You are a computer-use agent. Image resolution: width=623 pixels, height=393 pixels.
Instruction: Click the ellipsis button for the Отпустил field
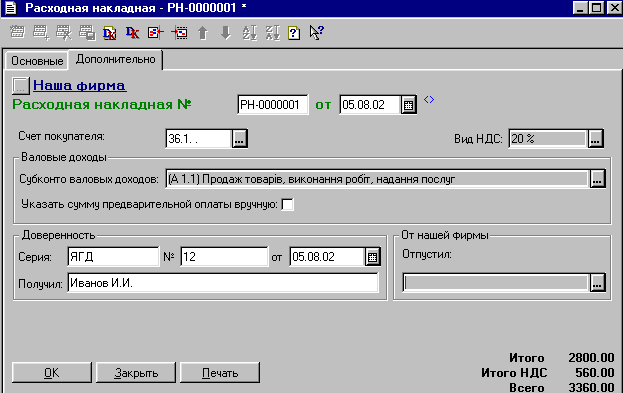click(597, 283)
